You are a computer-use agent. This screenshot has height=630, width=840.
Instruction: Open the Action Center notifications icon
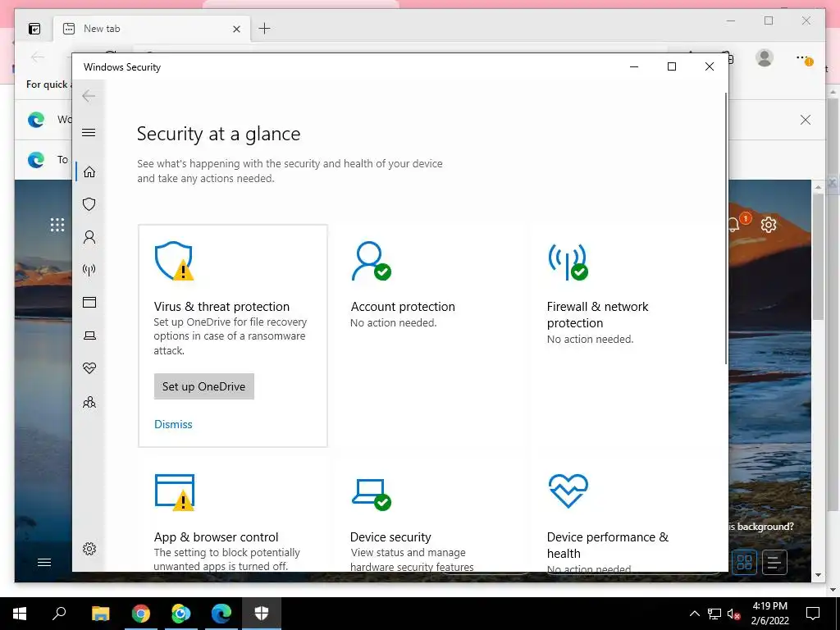coord(813,614)
